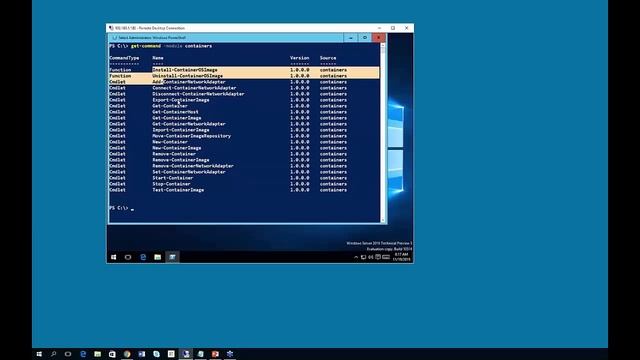
Task: Open Start menu inside remote session
Action: tap(113, 257)
